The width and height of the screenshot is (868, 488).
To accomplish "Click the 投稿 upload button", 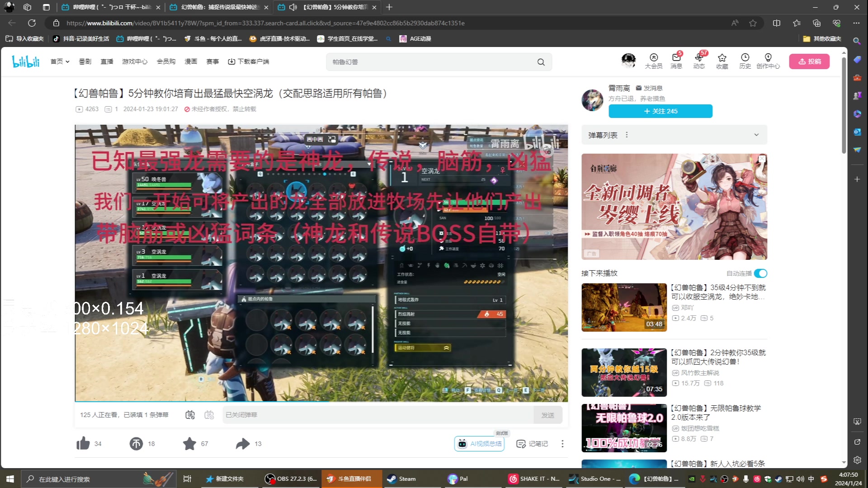I will tap(809, 61).
